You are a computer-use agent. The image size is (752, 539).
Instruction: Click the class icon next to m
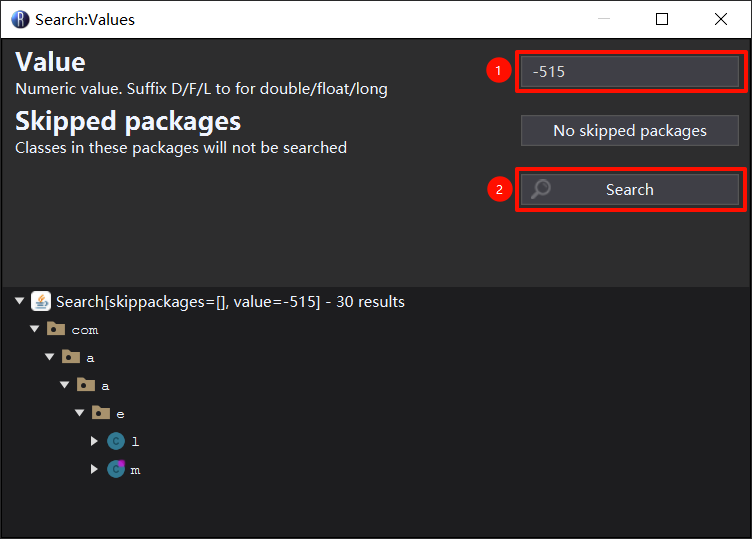116,469
